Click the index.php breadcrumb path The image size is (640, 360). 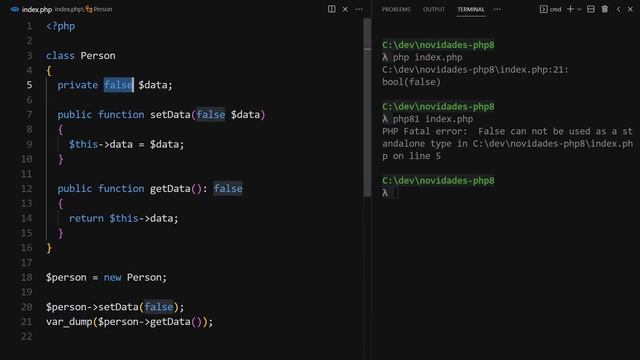68,9
